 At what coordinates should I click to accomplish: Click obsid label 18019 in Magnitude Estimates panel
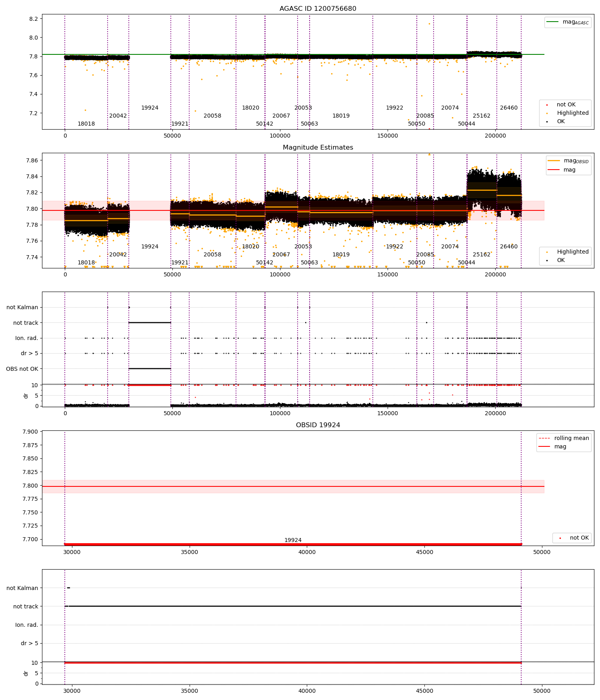[341, 255]
